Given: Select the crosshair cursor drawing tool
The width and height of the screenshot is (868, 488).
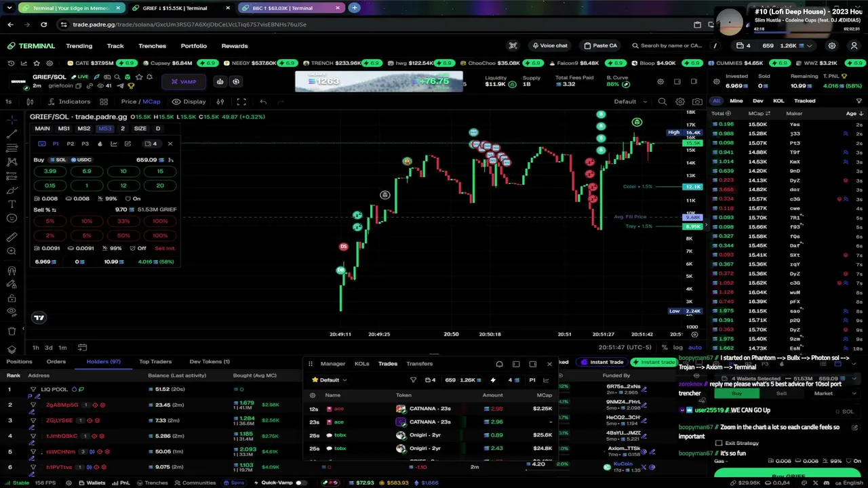Looking at the screenshot, I should pyautogui.click(x=12, y=119).
